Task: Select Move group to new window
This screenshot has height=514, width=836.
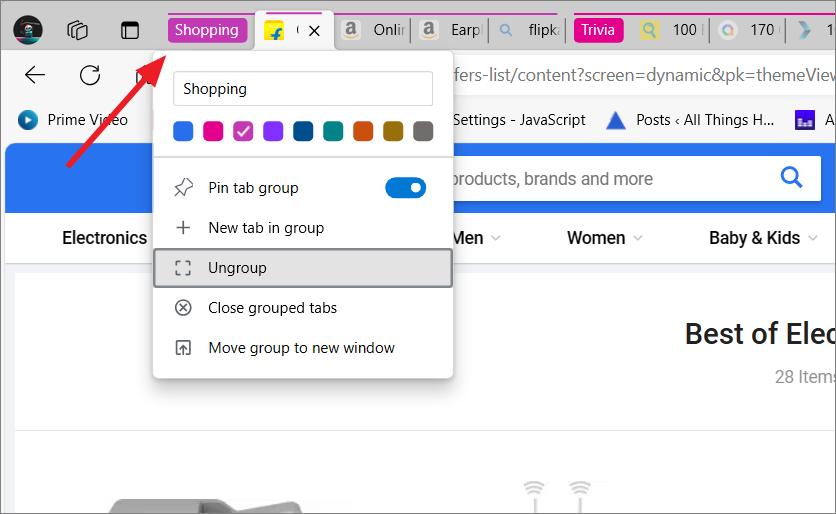Action: pos(303,348)
